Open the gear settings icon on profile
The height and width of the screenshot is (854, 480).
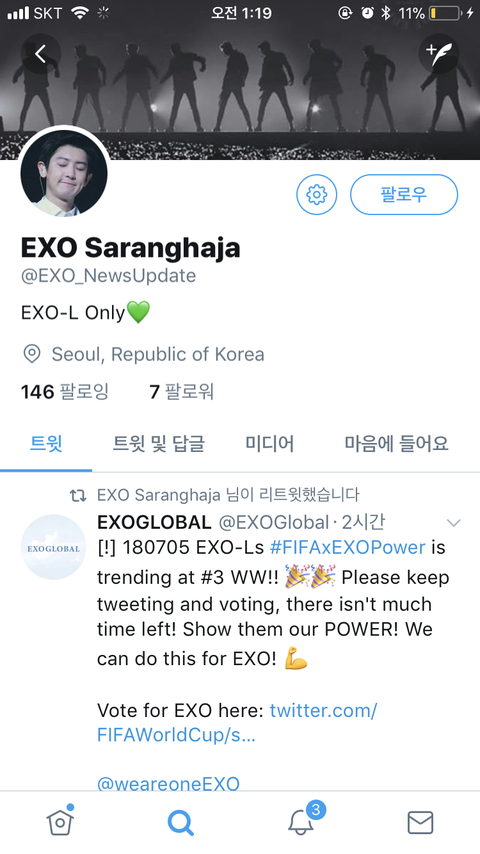[317, 194]
